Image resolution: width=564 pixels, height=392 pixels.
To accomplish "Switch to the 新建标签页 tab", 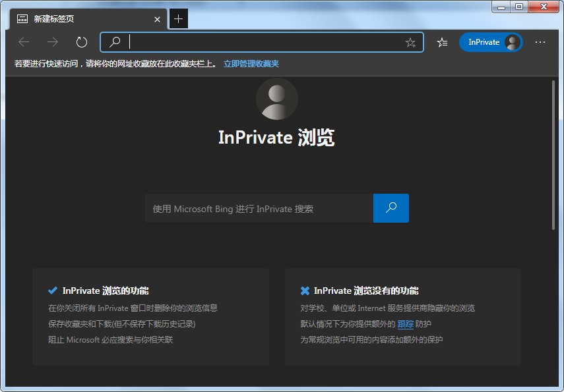I will click(79, 19).
